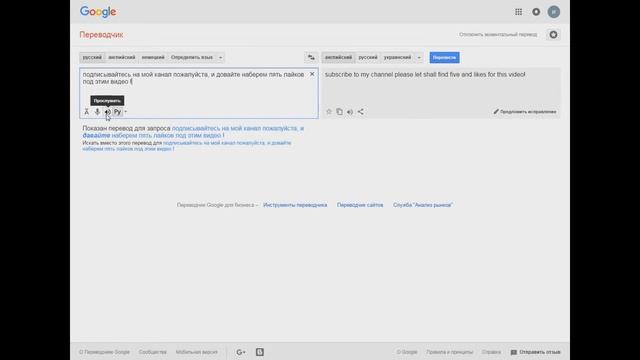Open Google account notifications icon
Screen dimensions: 640x360
(536, 12)
